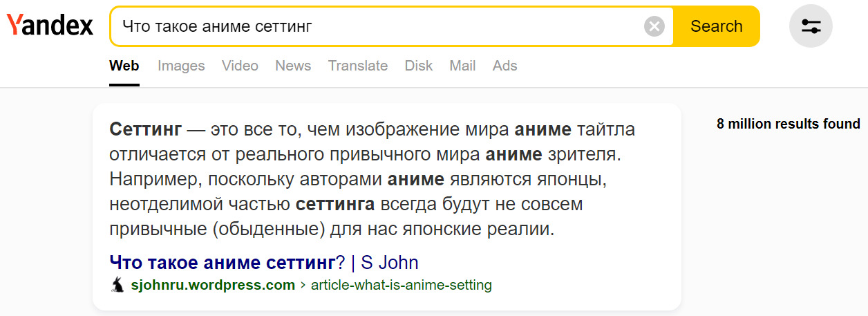Open the Mail tab
The width and height of the screenshot is (868, 316).
pos(462,66)
